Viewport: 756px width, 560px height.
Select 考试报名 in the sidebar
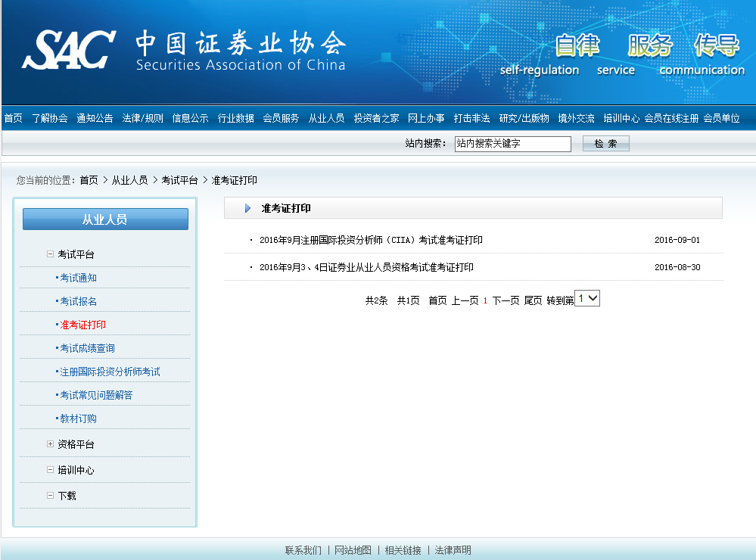tap(79, 301)
